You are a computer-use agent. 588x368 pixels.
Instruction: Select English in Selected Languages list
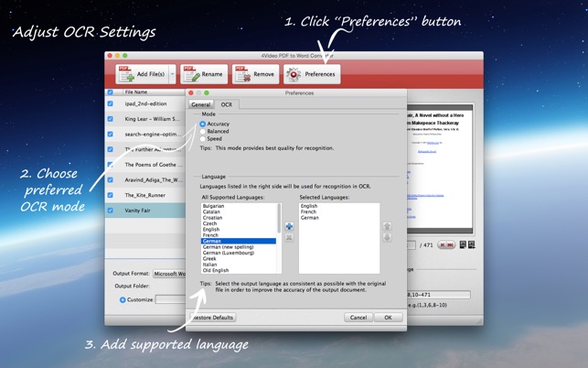coord(309,206)
